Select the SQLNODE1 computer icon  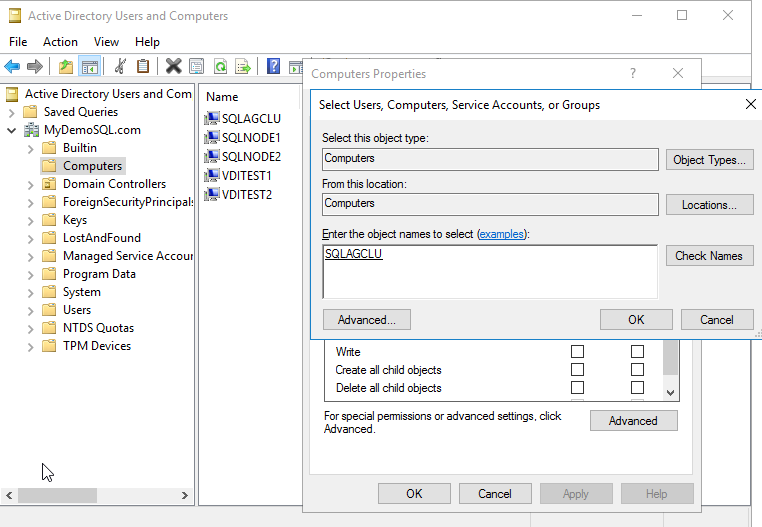tap(211, 137)
